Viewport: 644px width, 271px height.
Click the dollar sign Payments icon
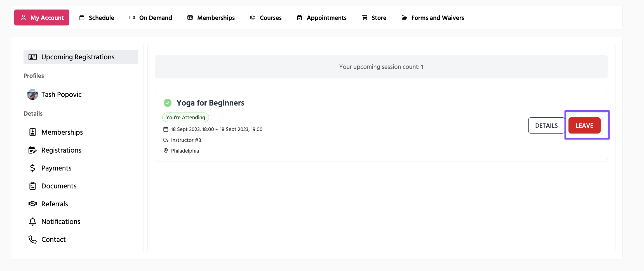coord(32,168)
